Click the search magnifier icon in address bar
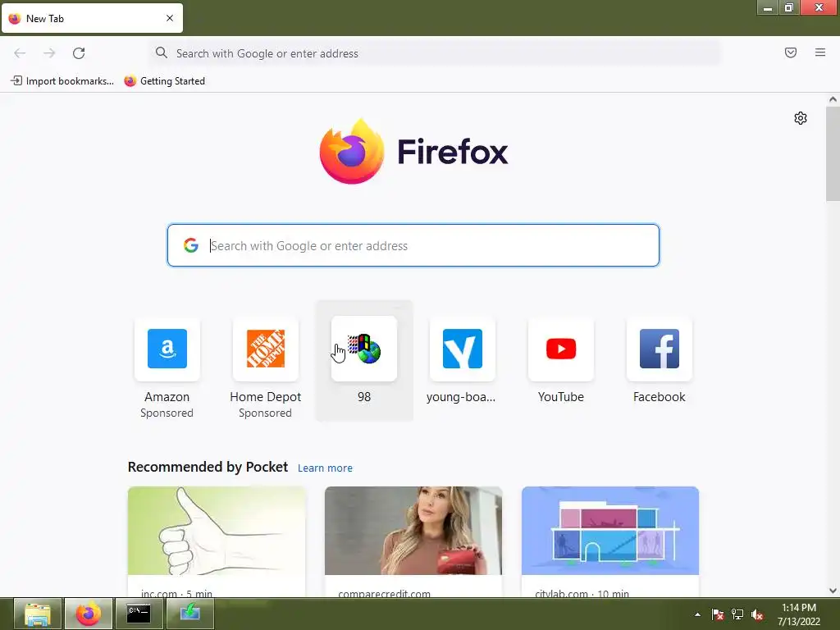Image resolution: width=840 pixels, height=630 pixels. pyautogui.click(x=162, y=52)
